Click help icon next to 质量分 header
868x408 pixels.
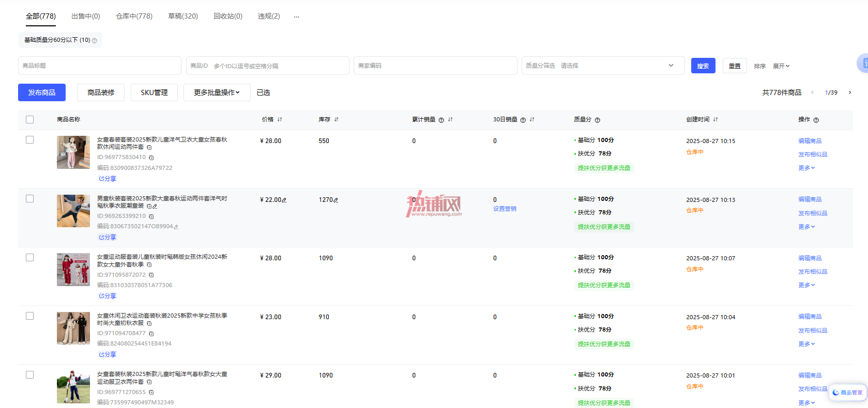tap(597, 120)
